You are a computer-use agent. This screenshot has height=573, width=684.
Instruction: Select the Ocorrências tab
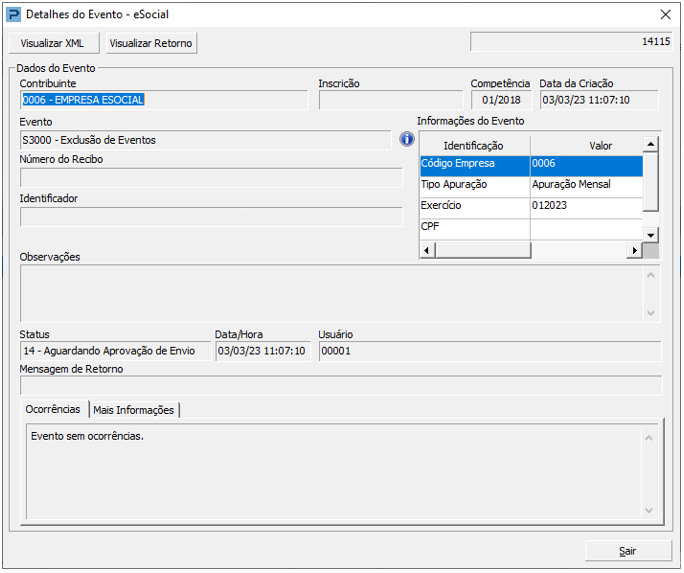(53, 409)
